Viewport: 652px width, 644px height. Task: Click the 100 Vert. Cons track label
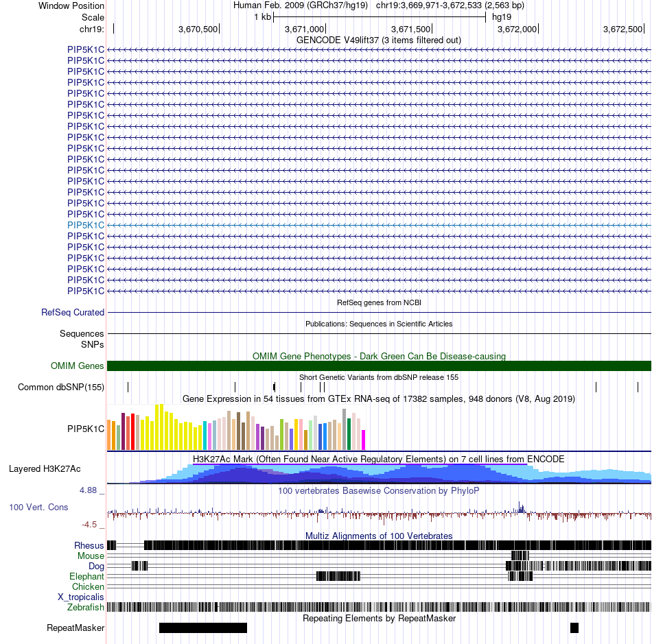(x=38, y=508)
